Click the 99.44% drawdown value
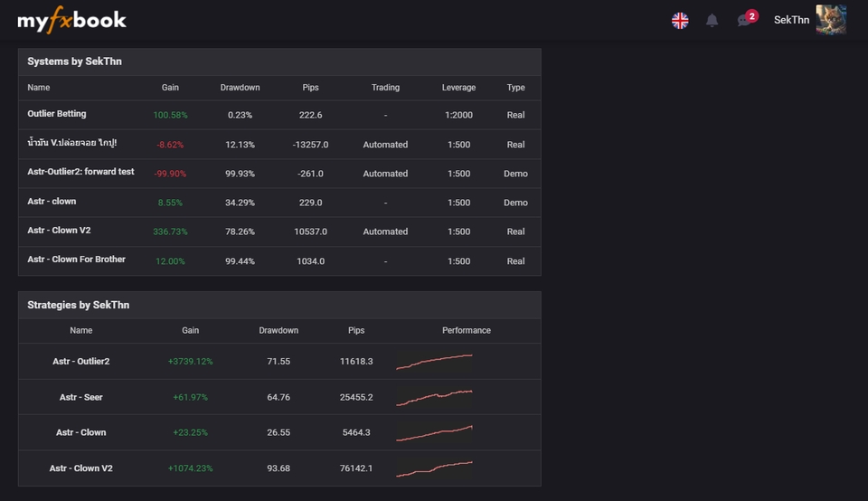This screenshot has height=501, width=868. (x=240, y=260)
